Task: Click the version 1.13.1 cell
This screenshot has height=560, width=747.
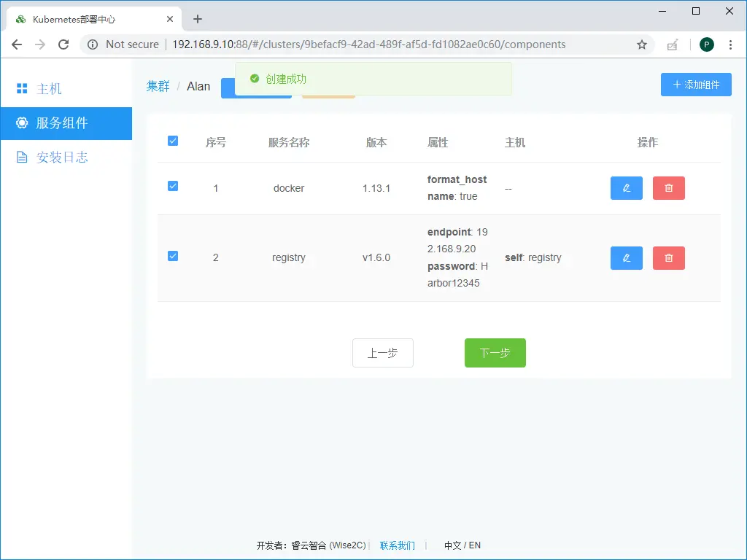Action: point(376,188)
